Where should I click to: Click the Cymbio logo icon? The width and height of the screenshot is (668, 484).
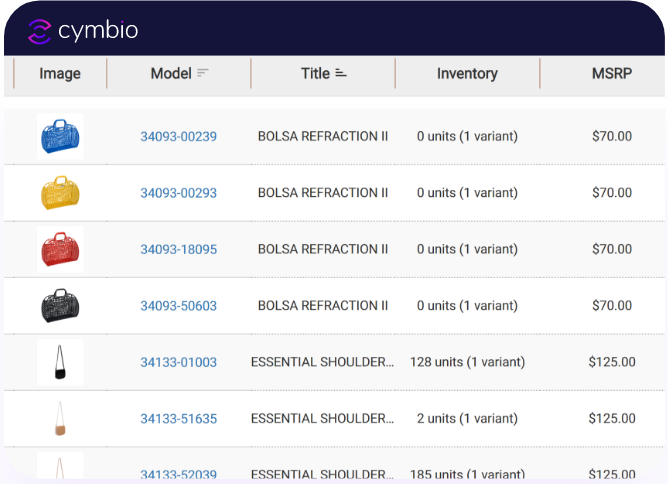point(39,31)
